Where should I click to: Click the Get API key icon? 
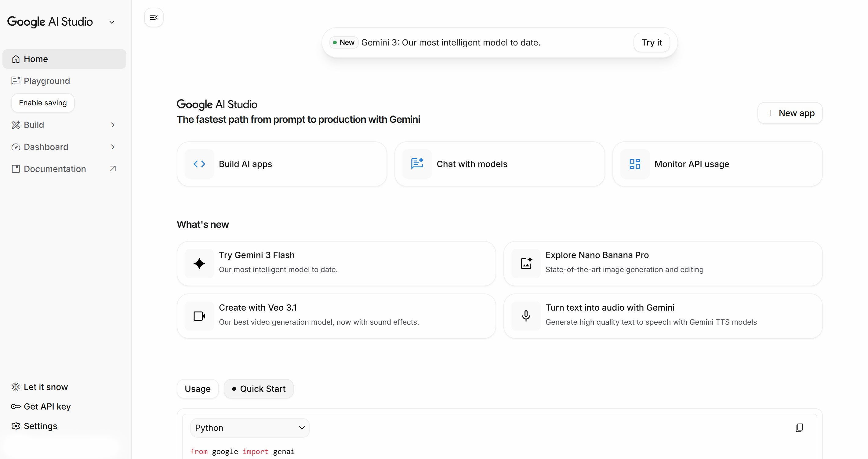(x=16, y=406)
